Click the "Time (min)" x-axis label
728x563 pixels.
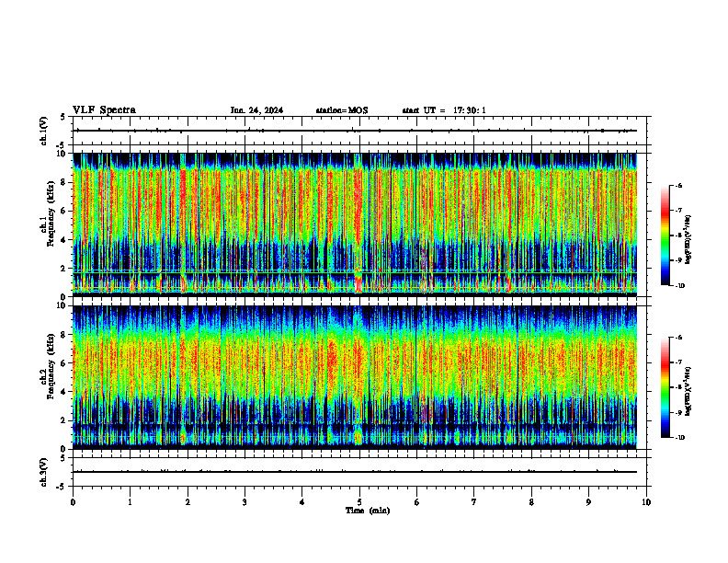[x=368, y=511]
